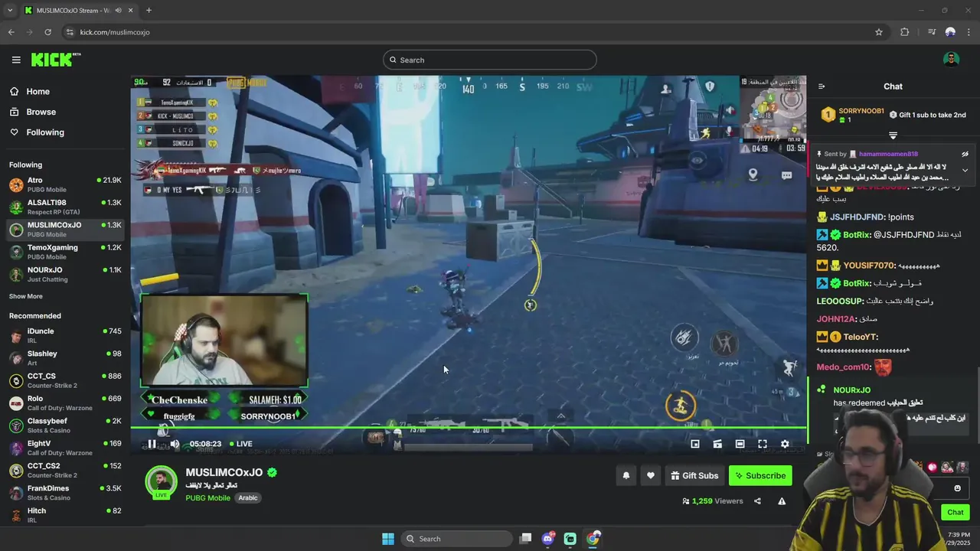The height and width of the screenshot is (551, 980).
Task: Click the Arabic language tag
Action: coord(248,497)
